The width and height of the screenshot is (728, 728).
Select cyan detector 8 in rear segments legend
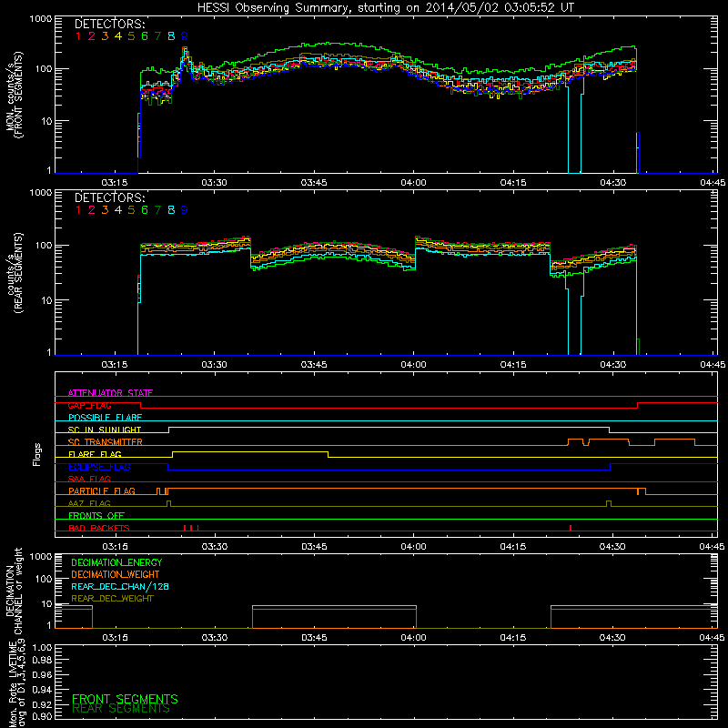pyautogui.click(x=171, y=210)
